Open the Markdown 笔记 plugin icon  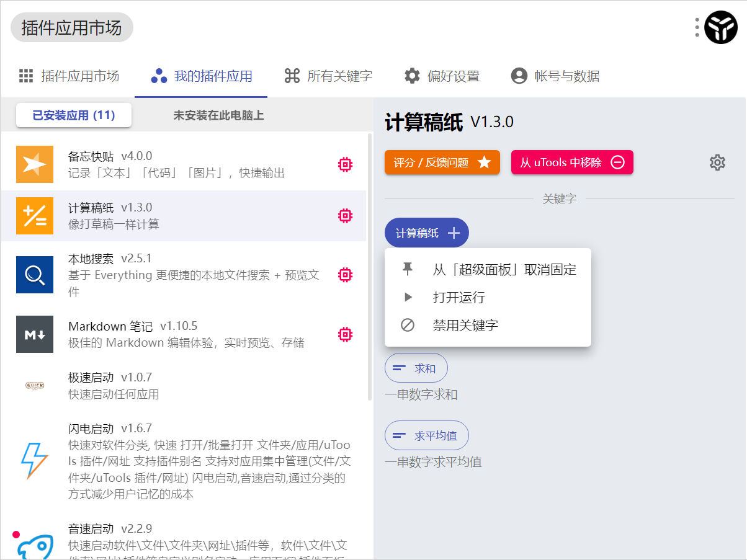(34, 334)
